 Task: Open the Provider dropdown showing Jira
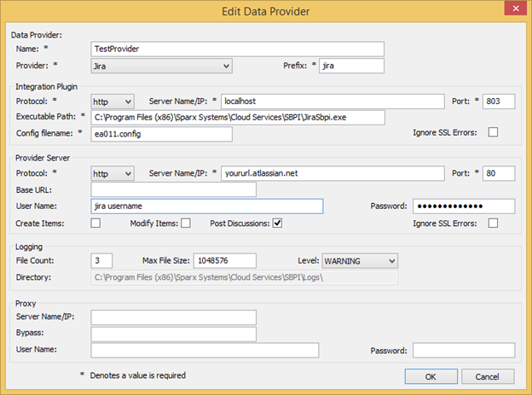[x=161, y=66]
